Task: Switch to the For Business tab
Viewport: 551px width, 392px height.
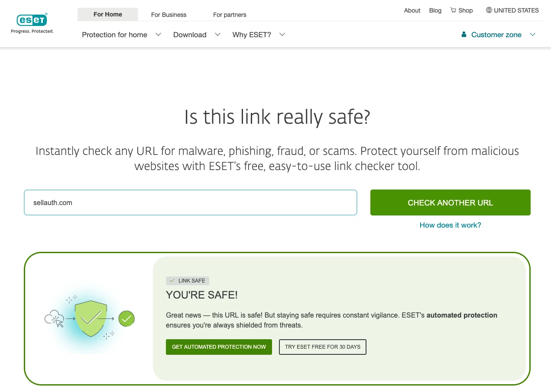Action: click(x=169, y=15)
